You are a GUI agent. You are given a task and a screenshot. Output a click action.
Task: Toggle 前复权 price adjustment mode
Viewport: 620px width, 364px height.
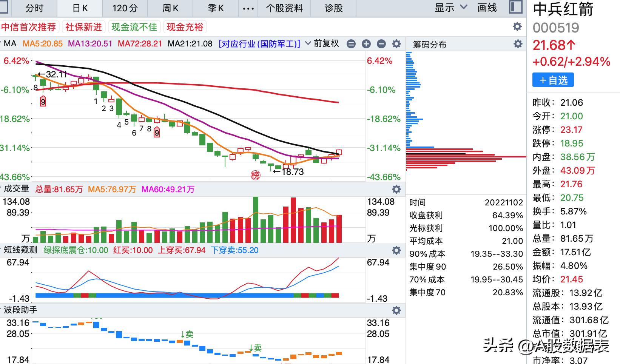click(x=327, y=43)
